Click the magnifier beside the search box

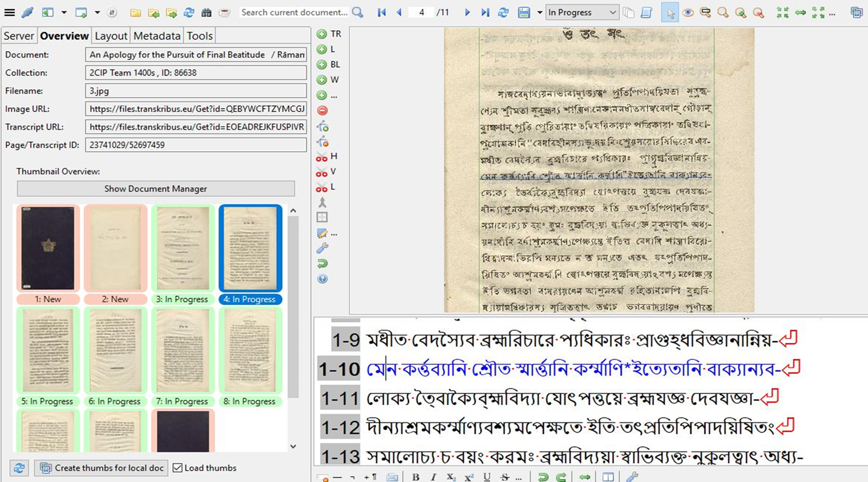click(x=358, y=12)
